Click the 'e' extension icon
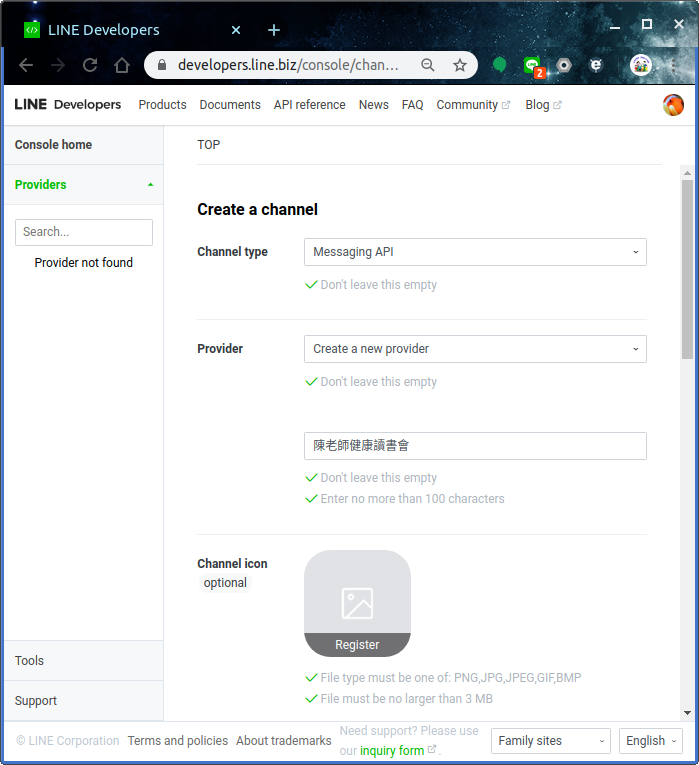This screenshot has height=765, width=699. (x=596, y=65)
